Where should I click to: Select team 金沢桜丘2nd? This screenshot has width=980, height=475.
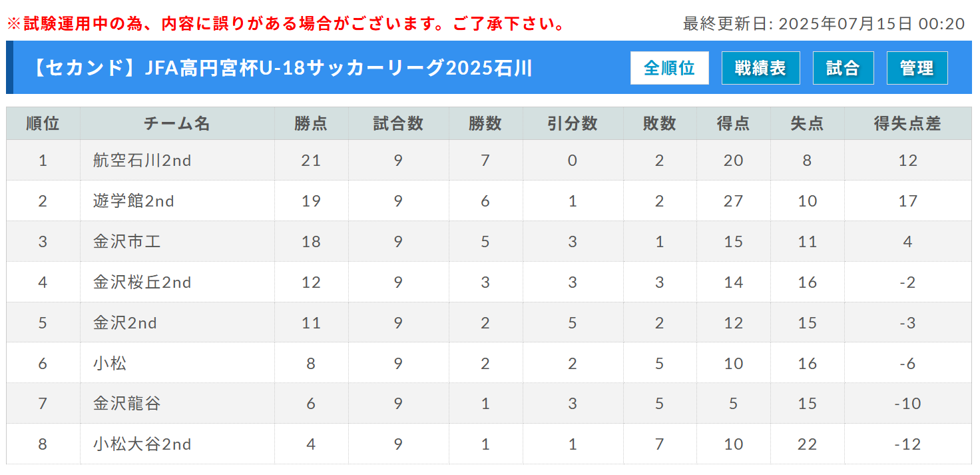(142, 282)
